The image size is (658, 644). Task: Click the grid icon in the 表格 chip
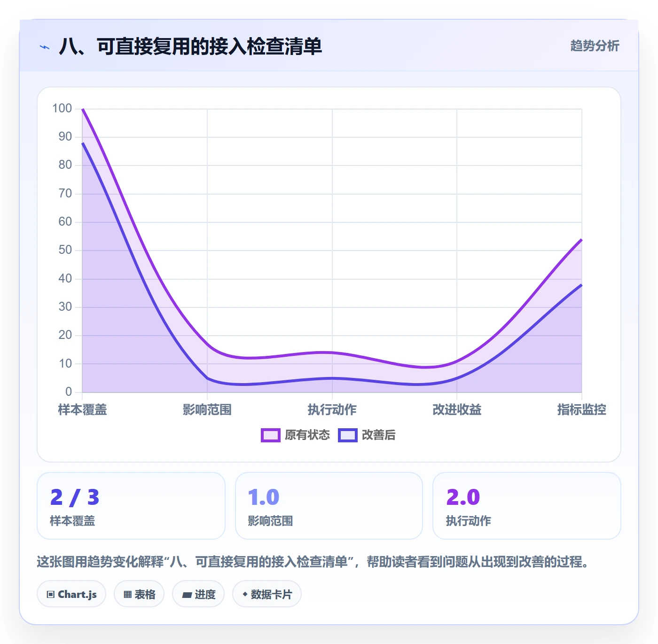point(127,595)
